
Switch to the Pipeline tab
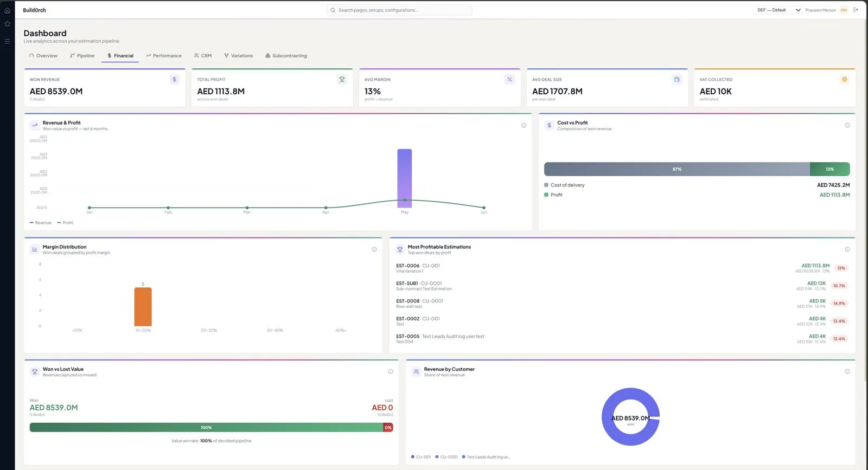82,56
